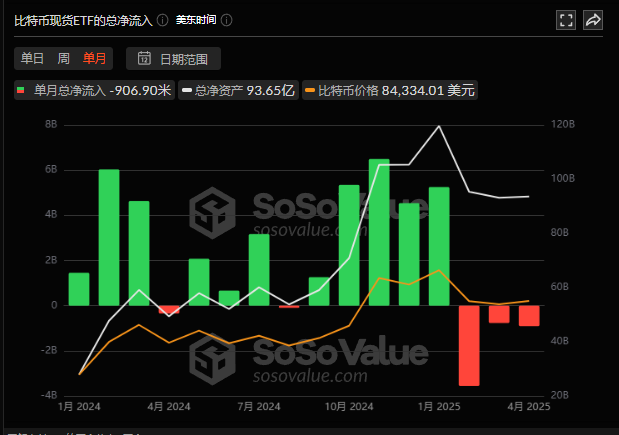Viewport: 619px width, 435px height.
Task: Toggle the 比特币价格 series visibility
Action: click(x=395, y=91)
